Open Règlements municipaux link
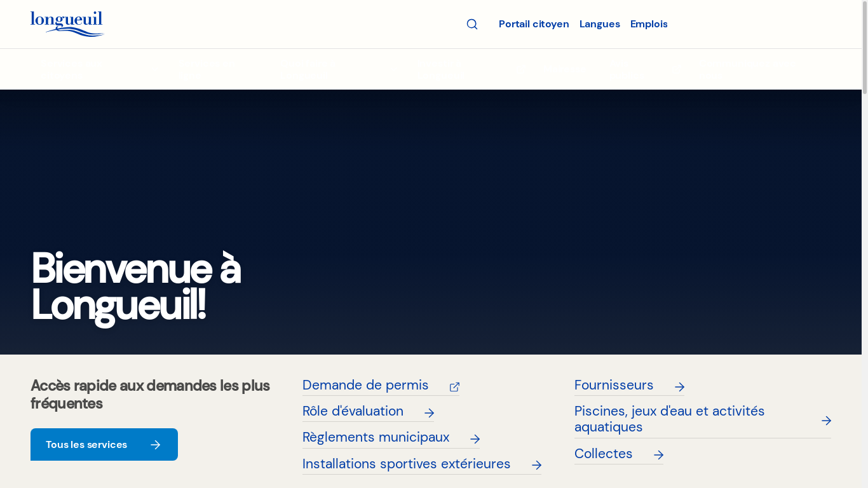The height and width of the screenshot is (488, 868). [x=391, y=438]
